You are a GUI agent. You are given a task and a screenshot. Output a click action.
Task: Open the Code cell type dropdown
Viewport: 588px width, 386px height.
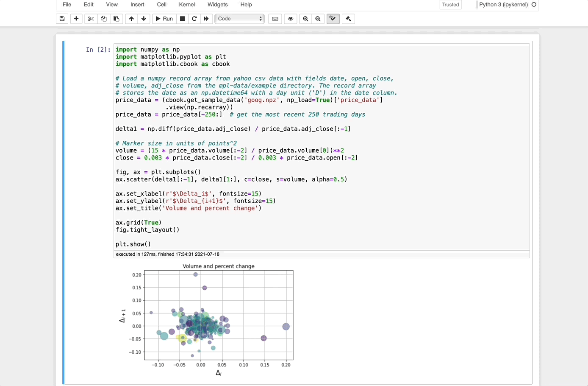[240, 19]
